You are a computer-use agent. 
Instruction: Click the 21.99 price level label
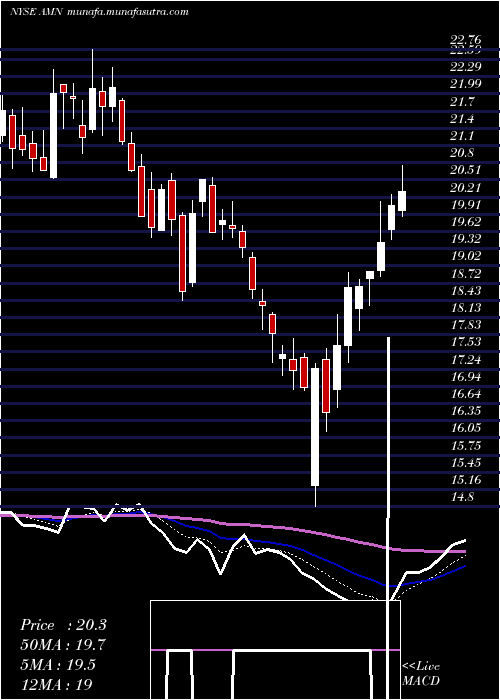466,83
